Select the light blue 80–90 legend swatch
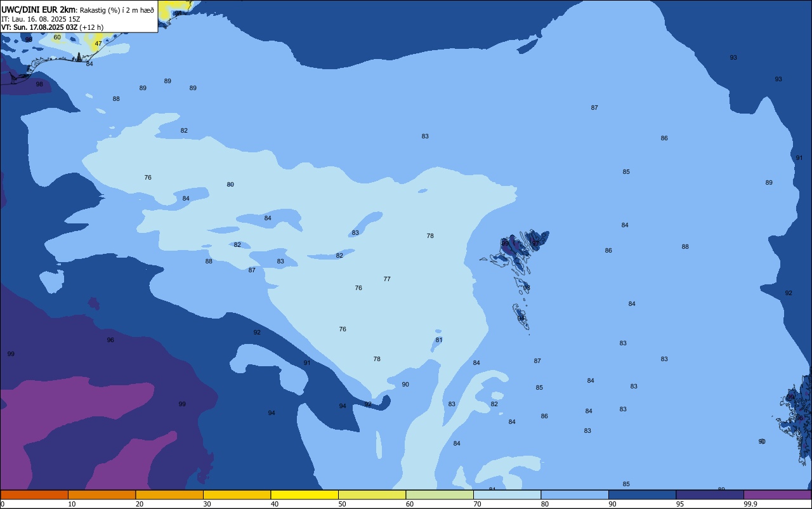The width and height of the screenshot is (812, 509). point(575,494)
